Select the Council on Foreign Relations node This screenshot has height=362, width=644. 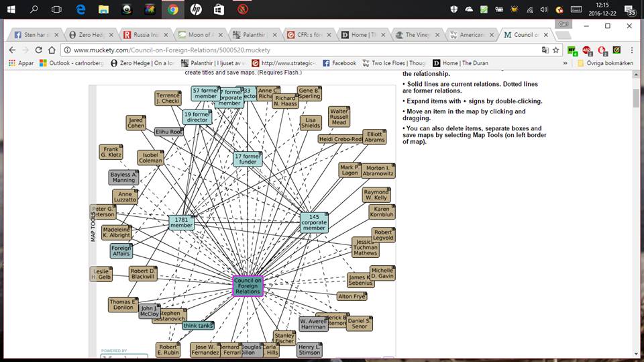coord(248,286)
